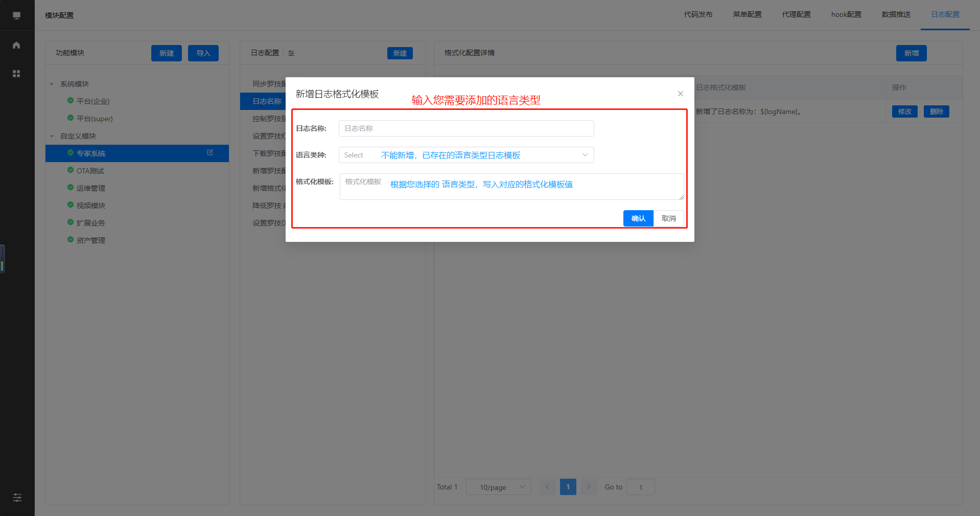Cancel the dialog with 取消 button
The image size is (980, 516).
click(x=669, y=218)
